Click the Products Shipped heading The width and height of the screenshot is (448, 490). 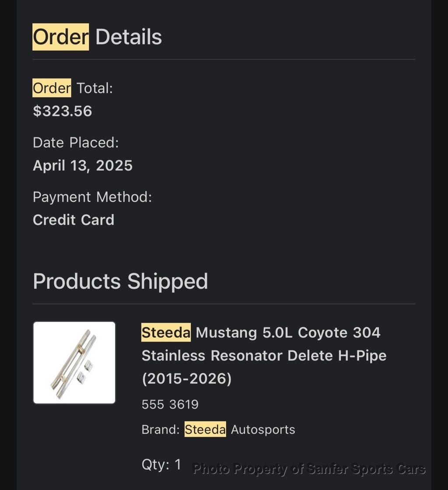tap(120, 281)
